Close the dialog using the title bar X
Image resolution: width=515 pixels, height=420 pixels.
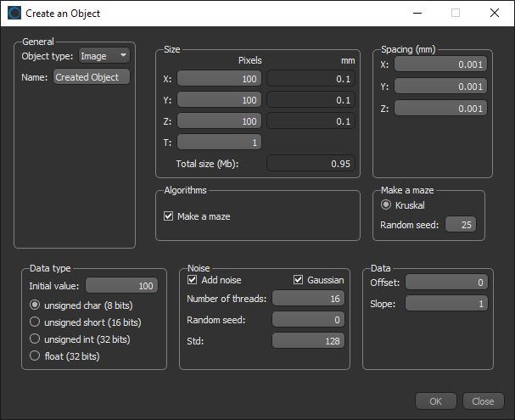point(495,13)
